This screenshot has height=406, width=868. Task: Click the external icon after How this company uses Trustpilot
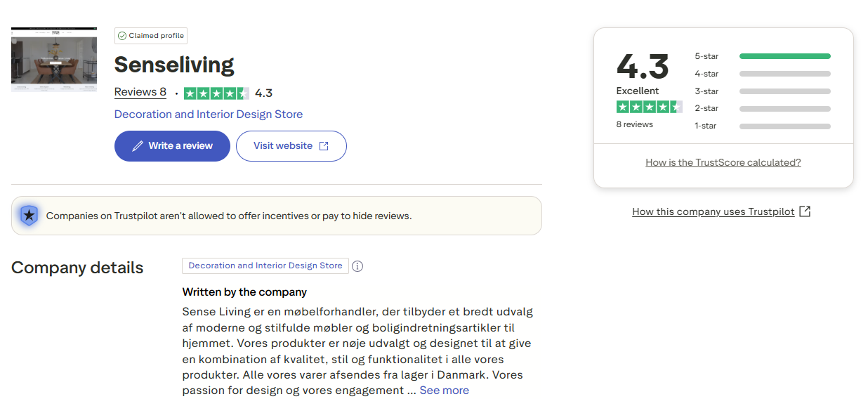[805, 211]
